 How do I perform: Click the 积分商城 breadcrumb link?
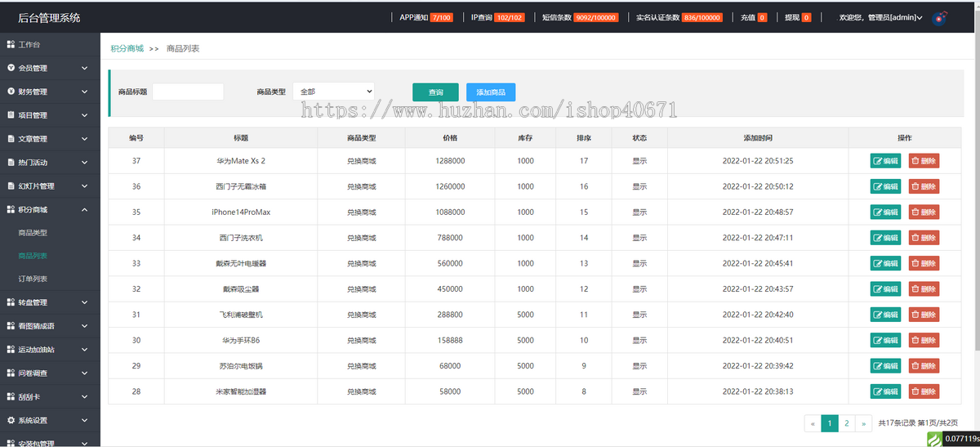pyautogui.click(x=127, y=48)
